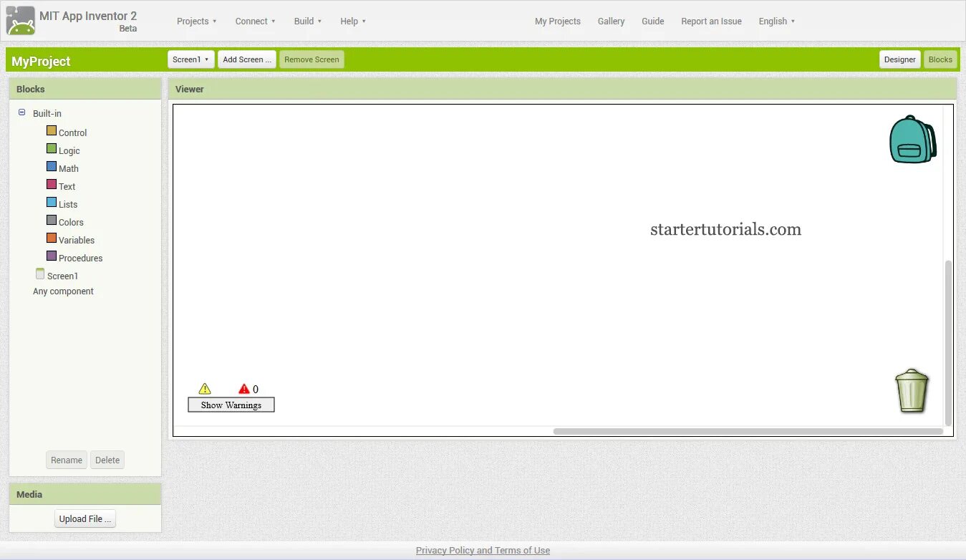Click the MIT App Inventor 2 title
Viewport: 966px width, 560px height.
click(x=88, y=16)
